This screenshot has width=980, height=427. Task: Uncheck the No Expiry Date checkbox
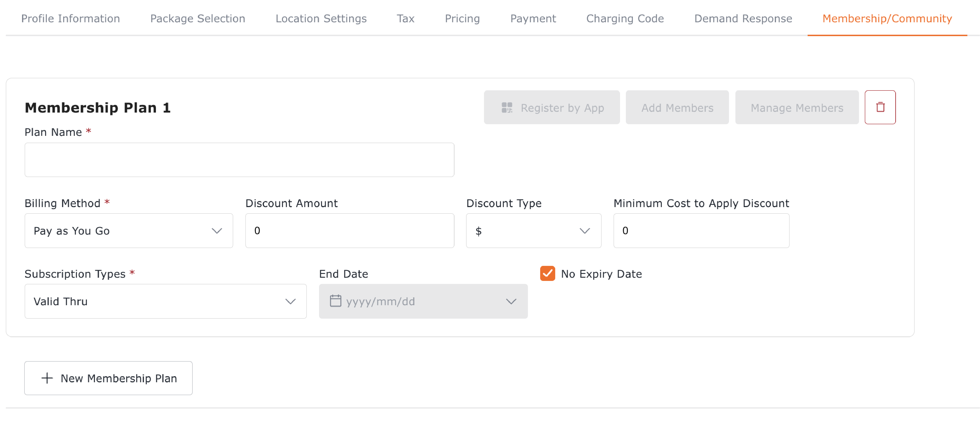547,274
